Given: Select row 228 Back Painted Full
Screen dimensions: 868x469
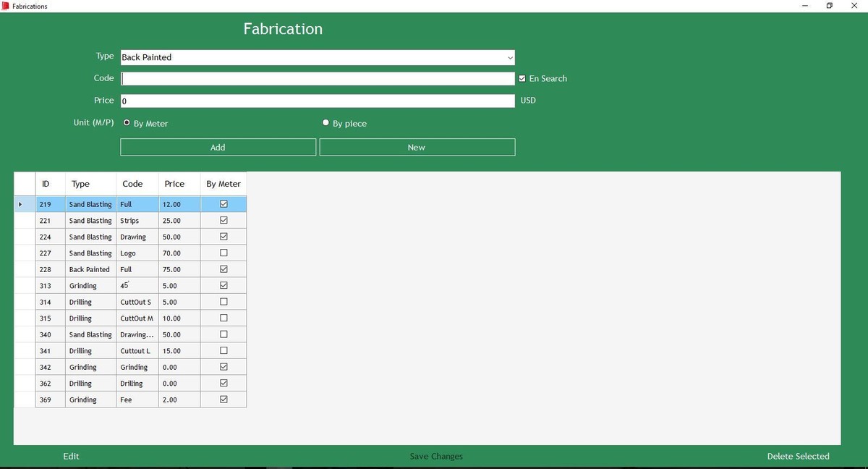Looking at the screenshot, I should [x=90, y=269].
